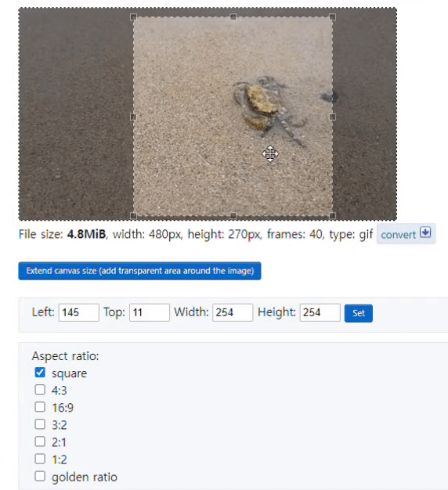Screen dimensions: 448x490
Task: Click into the Width input field
Action: 233,312
